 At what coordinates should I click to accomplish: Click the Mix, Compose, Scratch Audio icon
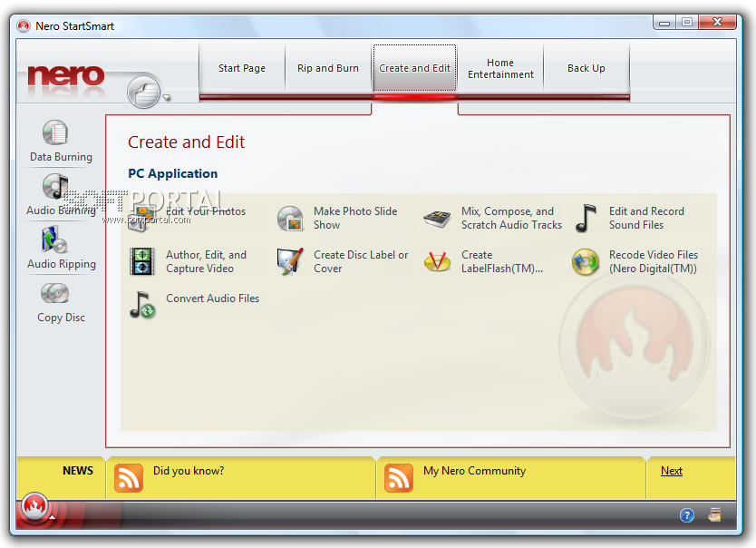[437, 219]
